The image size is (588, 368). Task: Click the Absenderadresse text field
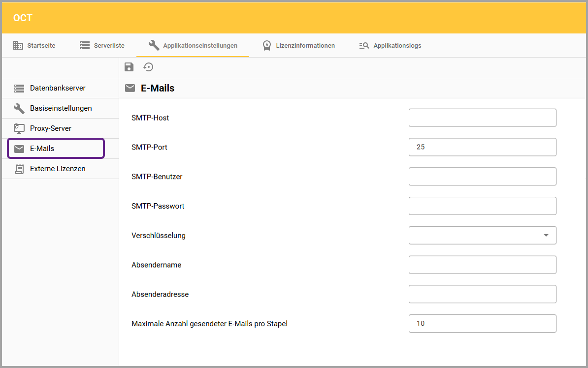point(482,294)
